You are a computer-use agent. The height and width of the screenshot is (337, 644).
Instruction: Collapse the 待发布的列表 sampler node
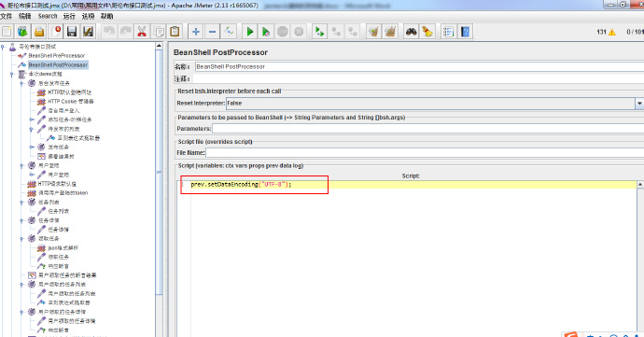[x=31, y=129]
